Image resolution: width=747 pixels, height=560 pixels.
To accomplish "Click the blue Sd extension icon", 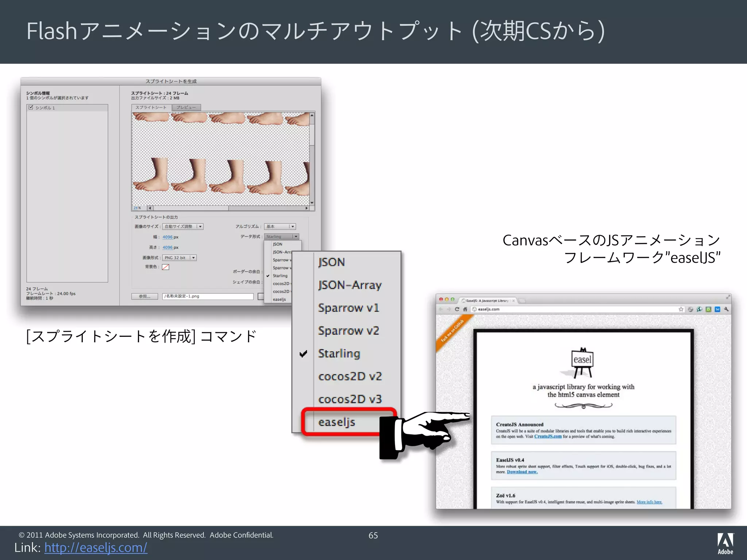I will click(x=717, y=309).
